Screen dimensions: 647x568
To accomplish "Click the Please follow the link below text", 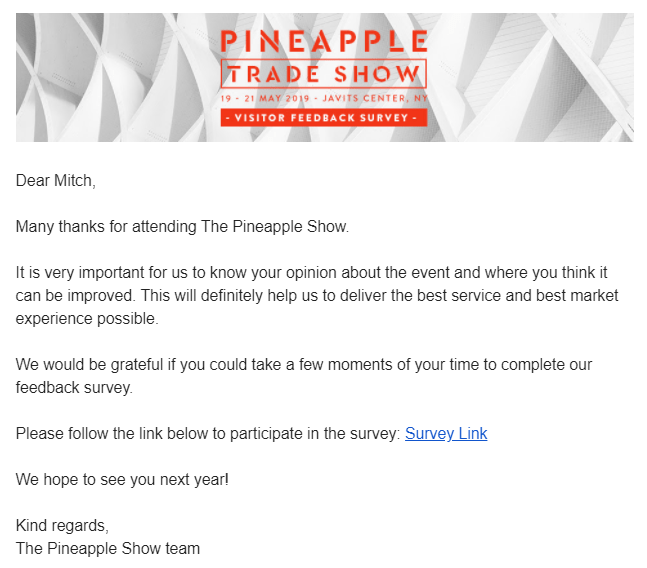I will pyautogui.click(x=208, y=434).
